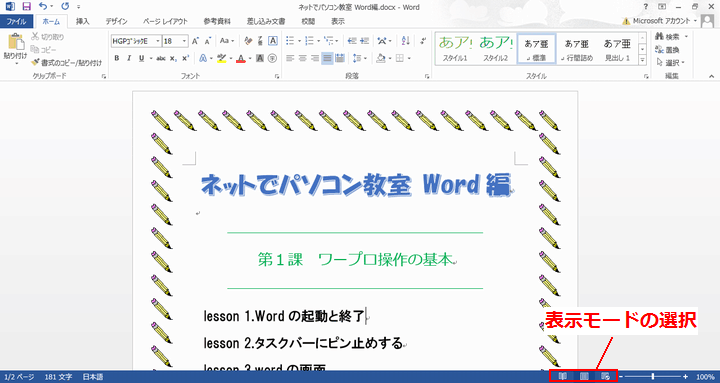The image size is (720, 383).
Task: Apply yellow text highlight color
Action: tap(222, 58)
